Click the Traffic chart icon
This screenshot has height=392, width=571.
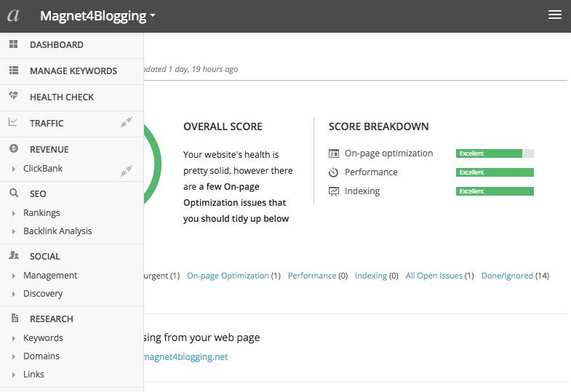13,122
